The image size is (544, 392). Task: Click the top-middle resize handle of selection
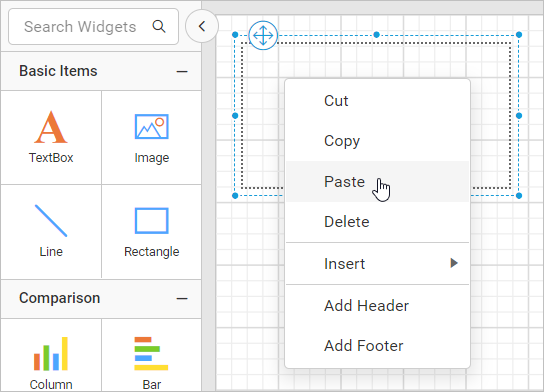pyautogui.click(x=376, y=35)
